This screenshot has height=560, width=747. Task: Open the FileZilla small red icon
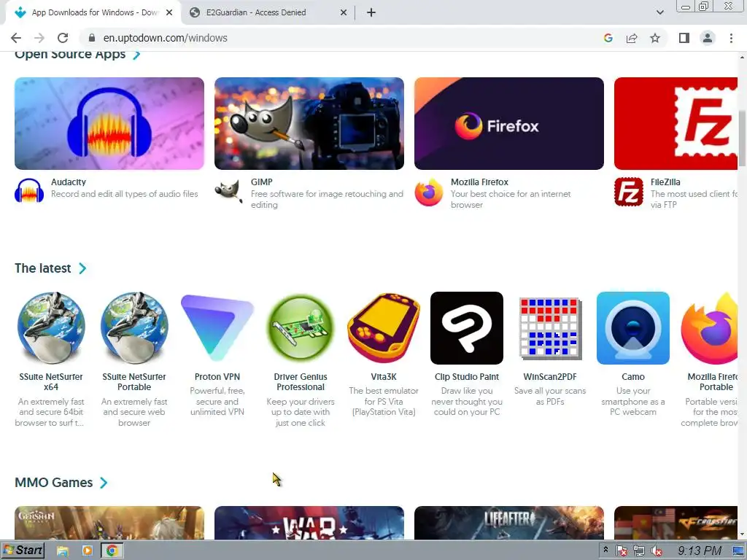pyautogui.click(x=628, y=192)
